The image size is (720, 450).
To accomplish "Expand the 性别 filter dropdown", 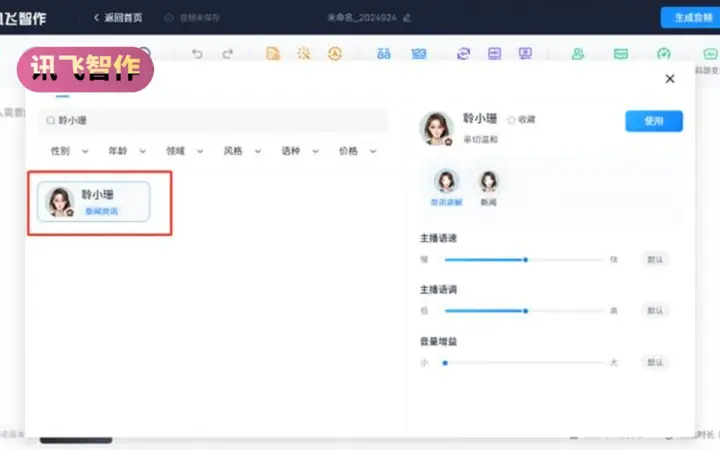I will [69, 151].
